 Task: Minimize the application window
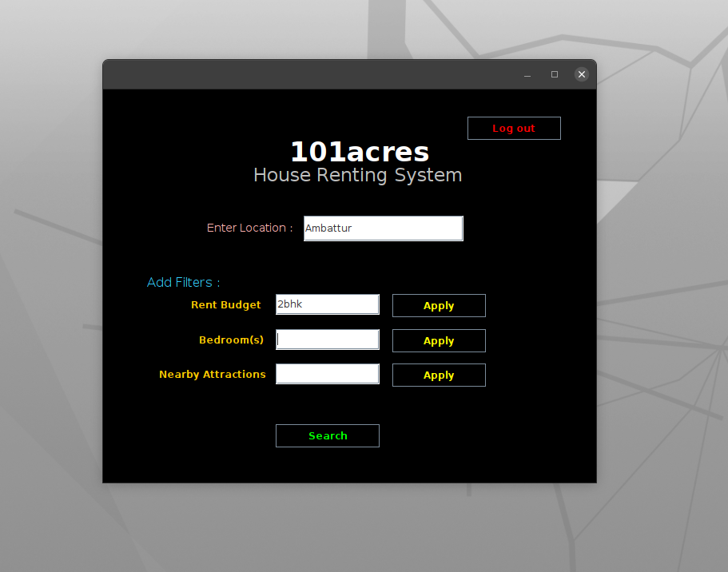coord(527,73)
